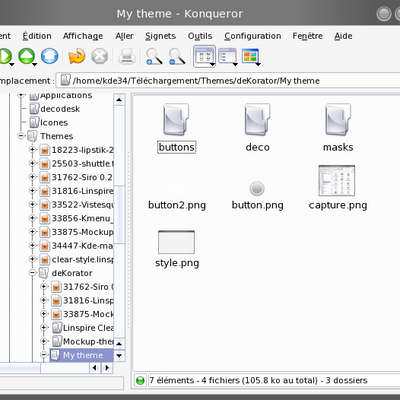Go to Home via the blue house icon
The image size is (400, 400).
pos(49,56)
